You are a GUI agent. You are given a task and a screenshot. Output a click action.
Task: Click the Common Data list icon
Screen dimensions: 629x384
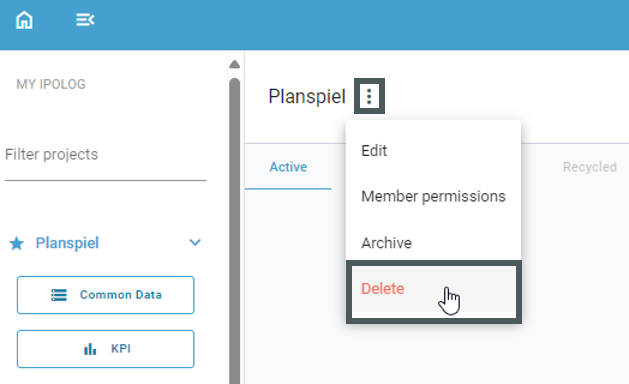(x=59, y=295)
